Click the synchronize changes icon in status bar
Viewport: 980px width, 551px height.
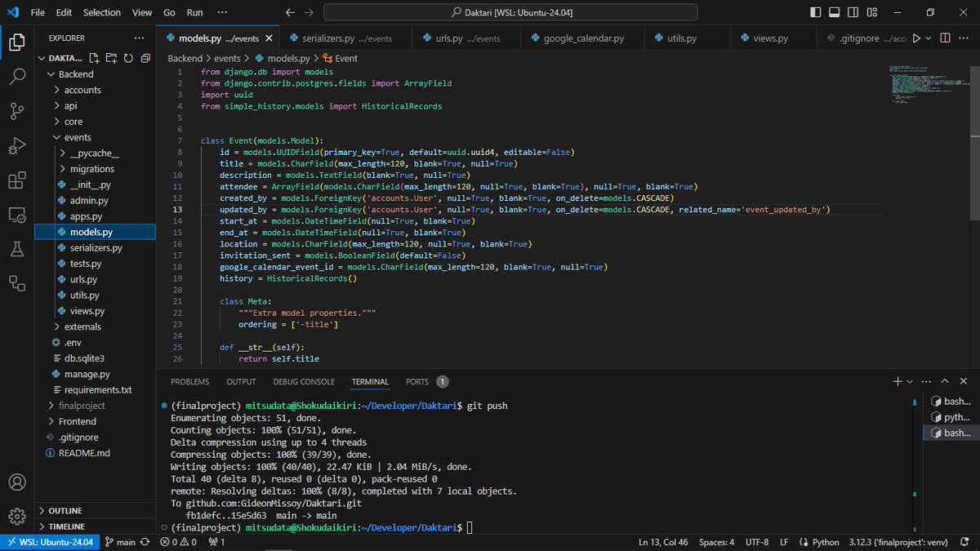tap(145, 542)
